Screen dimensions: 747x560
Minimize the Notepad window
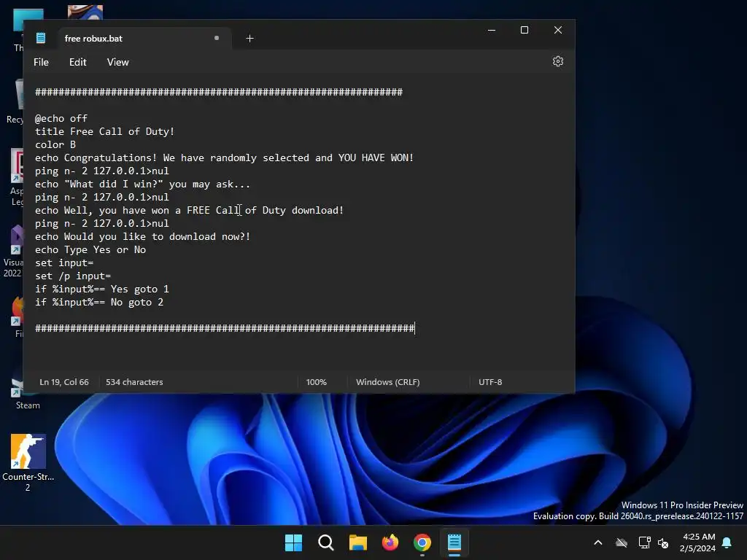[492, 30]
